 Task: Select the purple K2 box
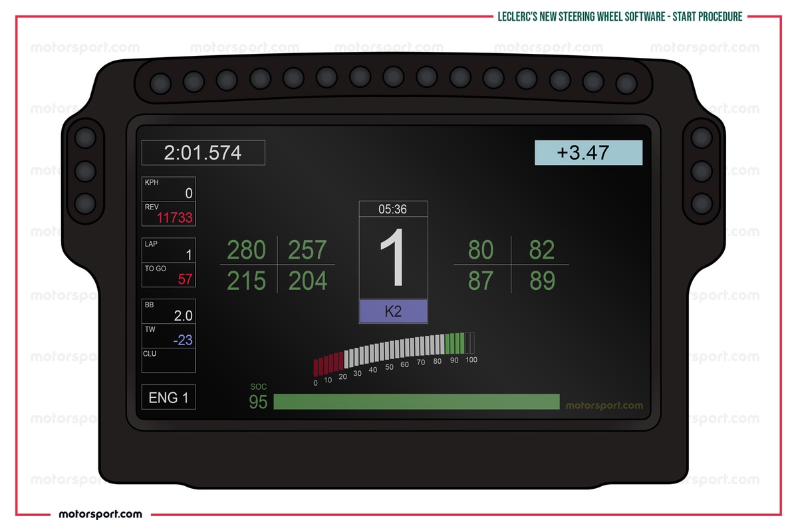(x=393, y=311)
